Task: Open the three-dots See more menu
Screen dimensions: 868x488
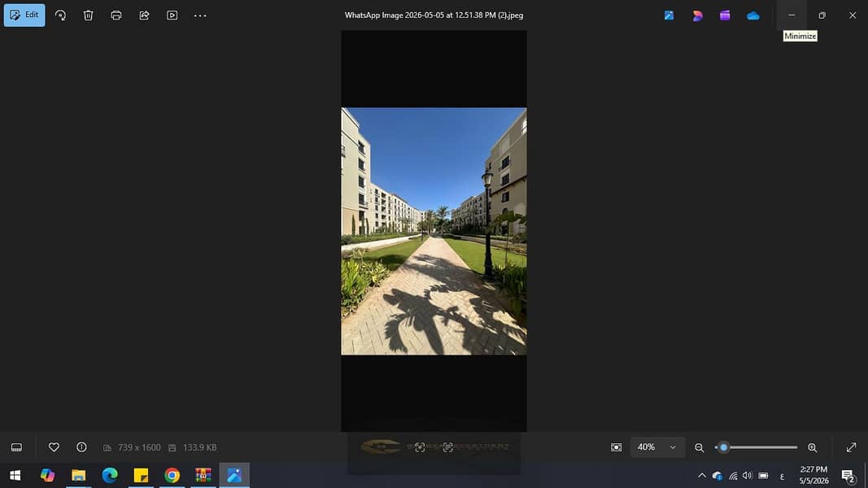Action: pos(200,15)
